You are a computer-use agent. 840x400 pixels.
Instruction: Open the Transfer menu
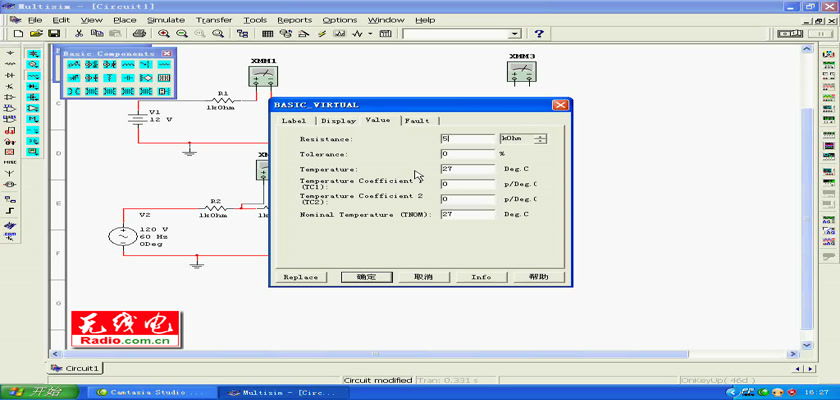tap(214, 20)
